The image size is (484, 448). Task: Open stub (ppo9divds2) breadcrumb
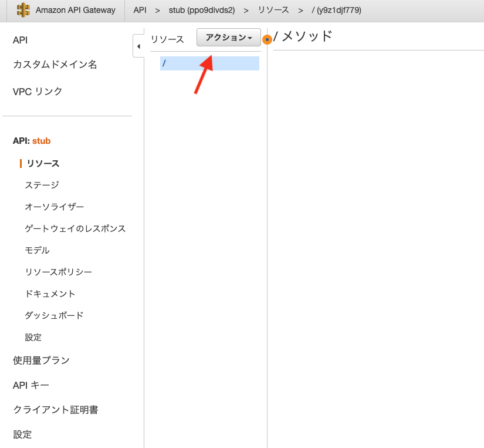tap(202, 10)
